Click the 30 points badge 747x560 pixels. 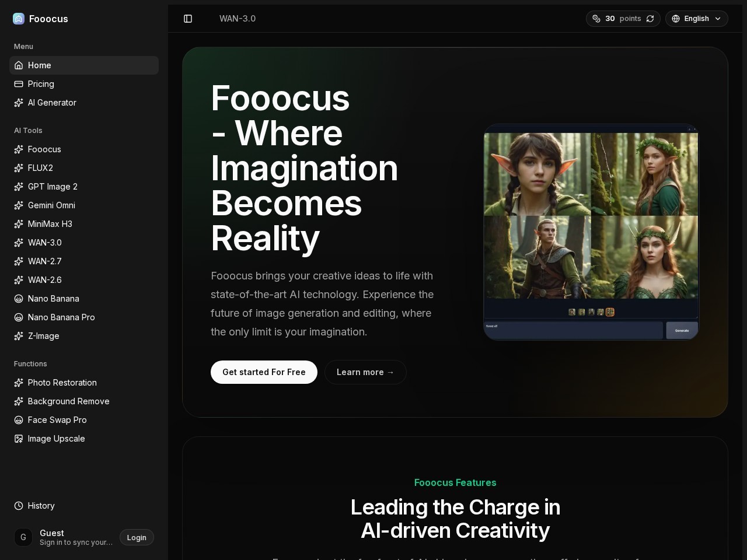tap(623, 19)
